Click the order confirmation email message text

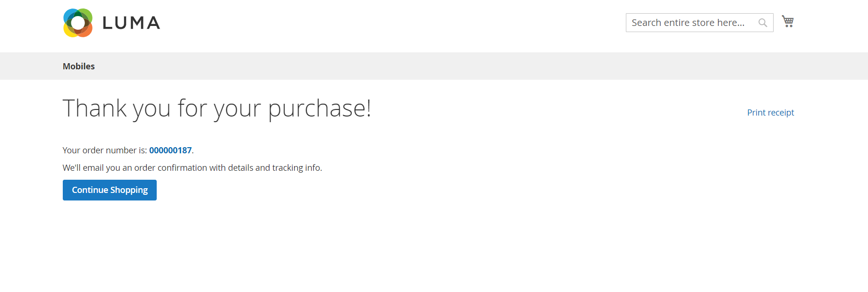(192, 168)
